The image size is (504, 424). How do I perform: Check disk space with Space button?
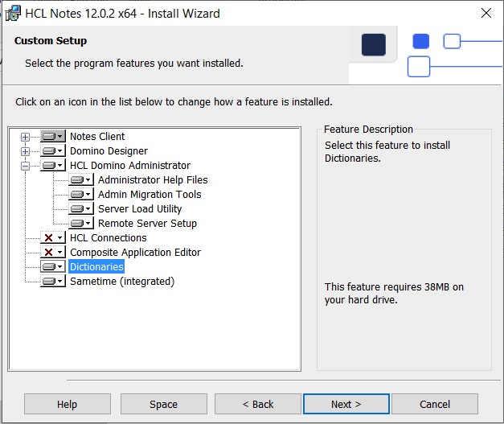click(x=163, y=404)
